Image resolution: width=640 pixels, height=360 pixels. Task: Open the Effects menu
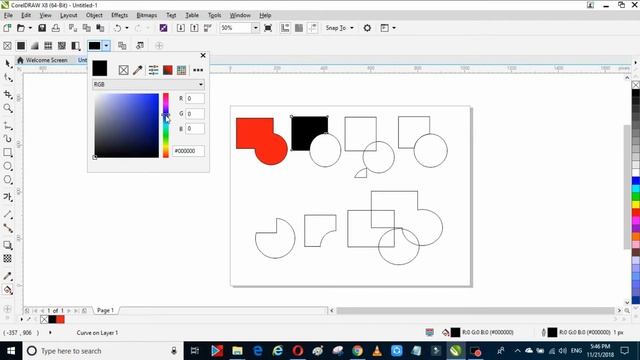click(119, 15)
